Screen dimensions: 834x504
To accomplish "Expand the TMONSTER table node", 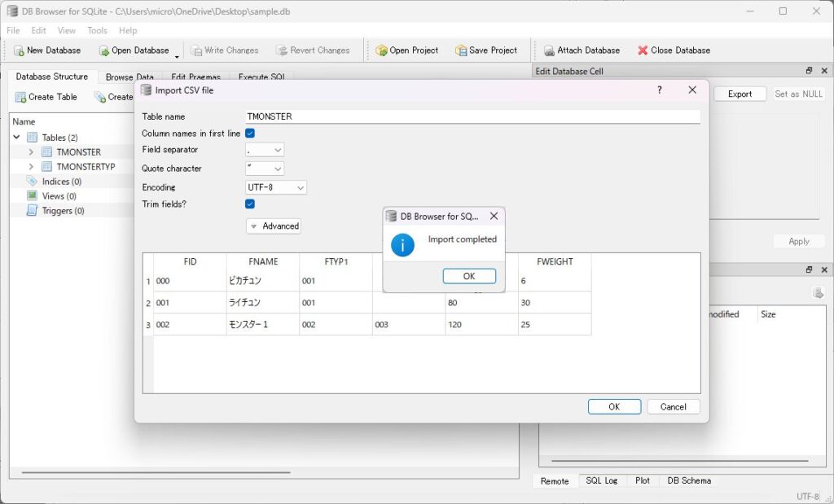I will pos(31,152).
